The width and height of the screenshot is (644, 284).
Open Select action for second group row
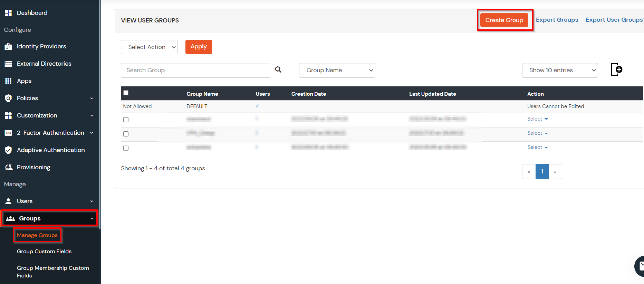(537, 133)
